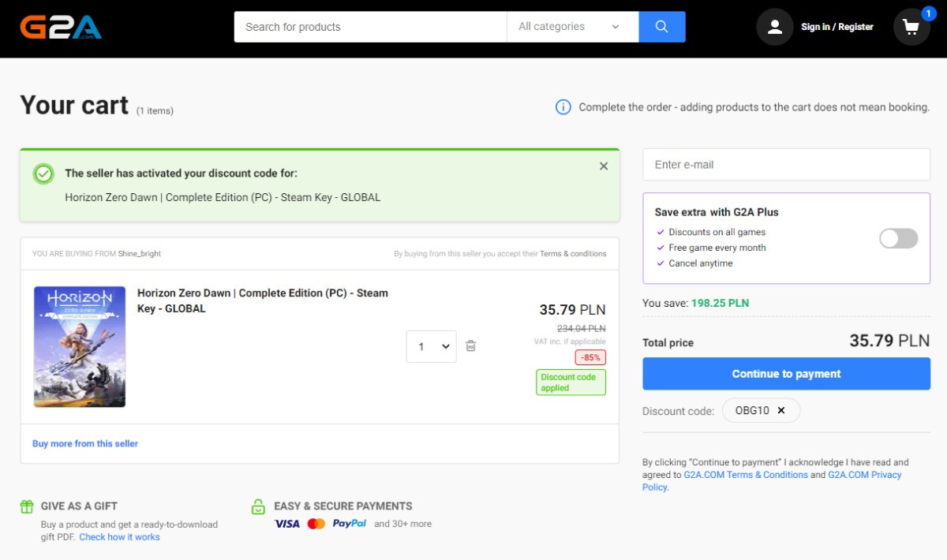Screen dimensions: 947x560
Task: Click the green gift box icon
Action: pyautogui.click(x=27, y=506)
